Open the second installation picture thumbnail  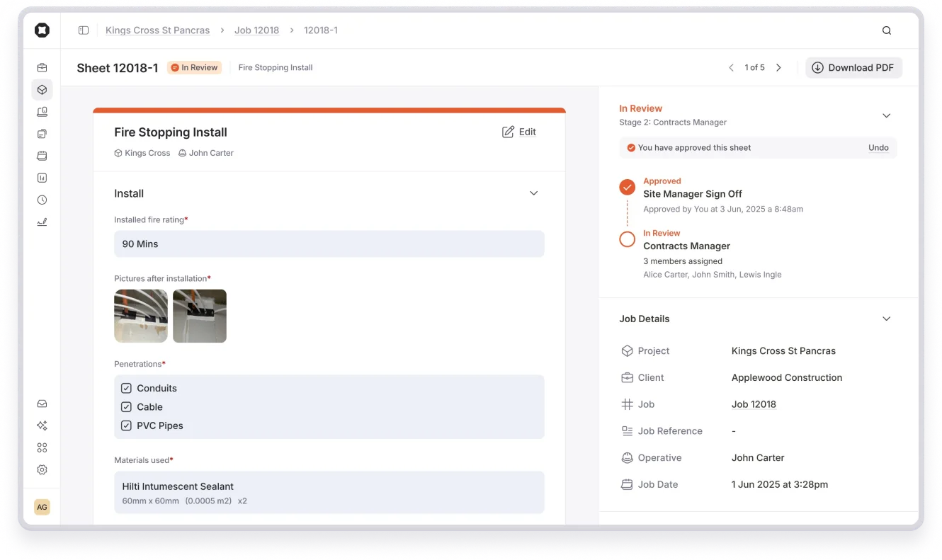click(x=200, y=316)
